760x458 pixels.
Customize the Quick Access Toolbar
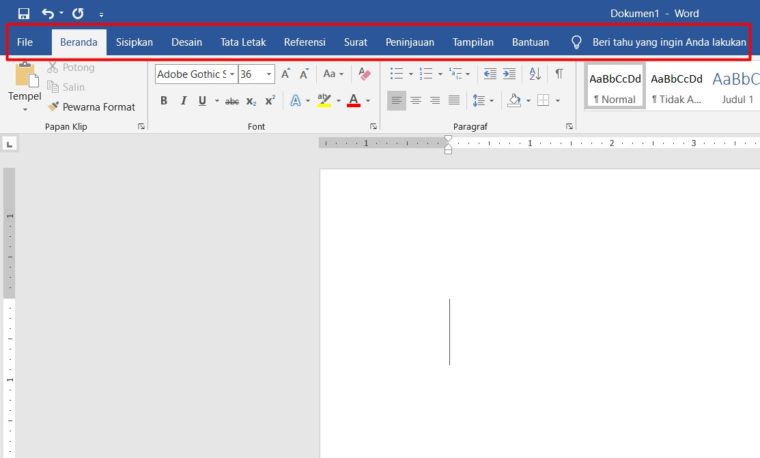[101, 15]
